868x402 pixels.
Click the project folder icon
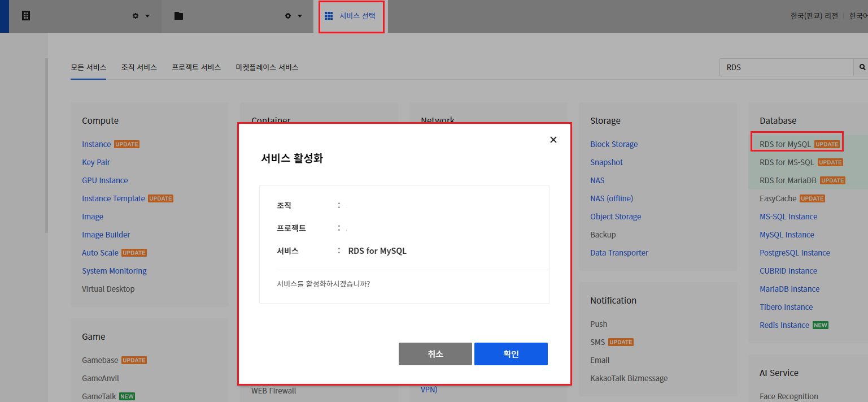point(178,16)
